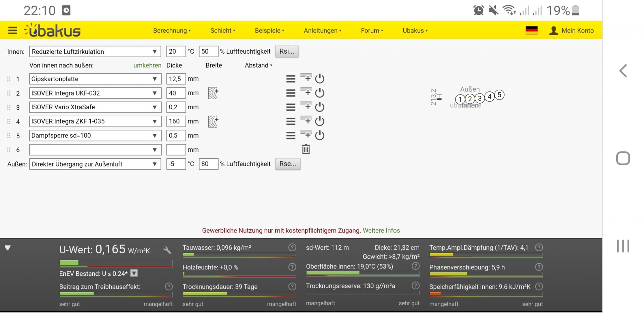Select the German flag language icon

(x=531, y=30)
